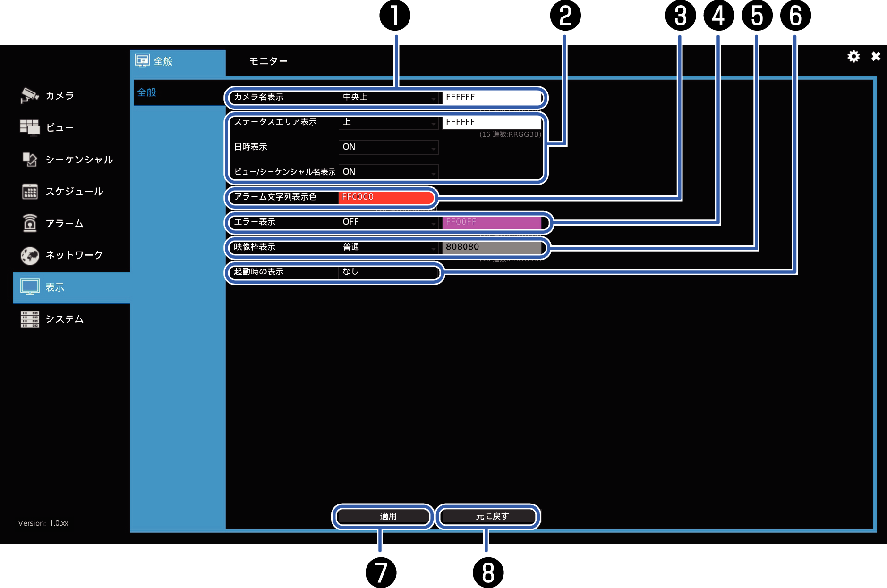The height and width of the screenshot is (588, 887).
Task: Open the ビュー/シーケンシャル名表示 ON dropdown
Action: click(x=389, y=172)
